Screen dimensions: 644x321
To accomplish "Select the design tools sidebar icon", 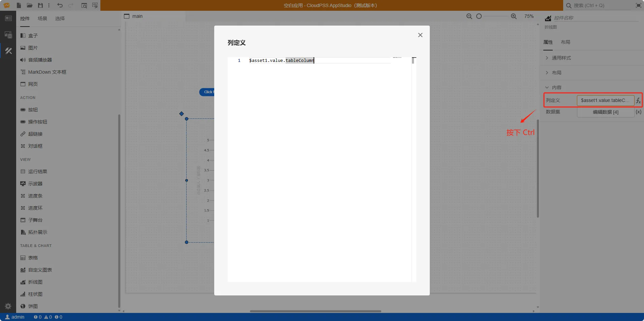I will click(8, 51).
